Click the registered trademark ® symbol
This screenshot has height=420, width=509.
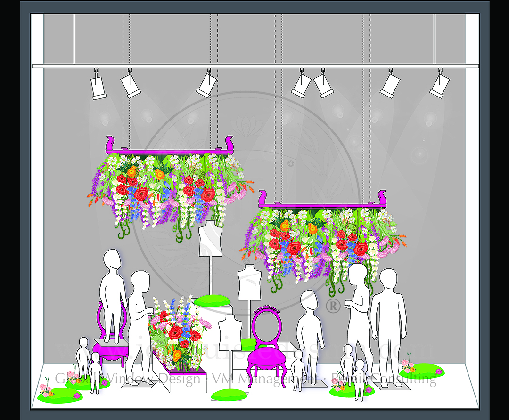click(333, 306)
